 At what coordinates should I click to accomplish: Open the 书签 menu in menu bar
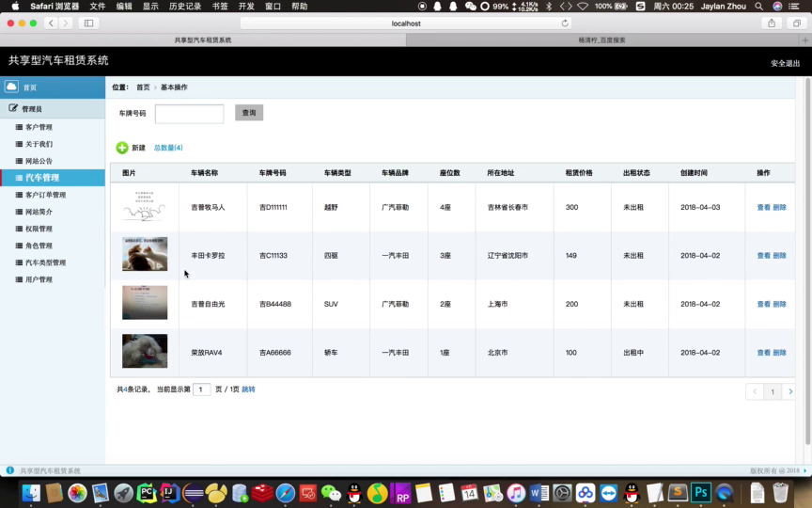(220, 7)
